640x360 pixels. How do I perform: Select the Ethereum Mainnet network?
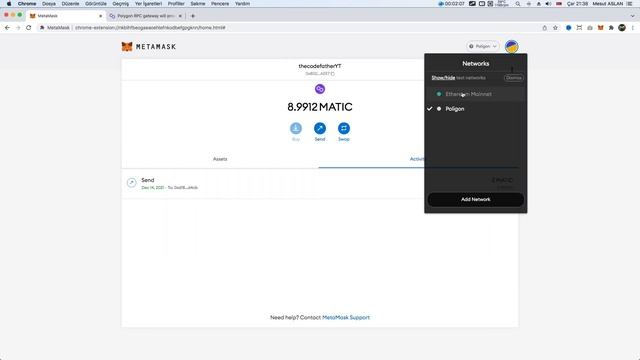click(x=476, y=94)
